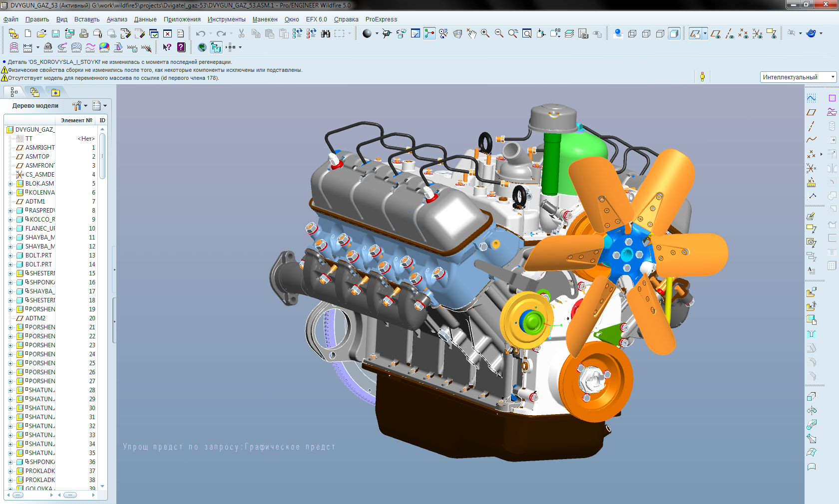This screenshot has width=839, height=504.
Task: Open the Справка menu
Action: (x=346, y=19)
